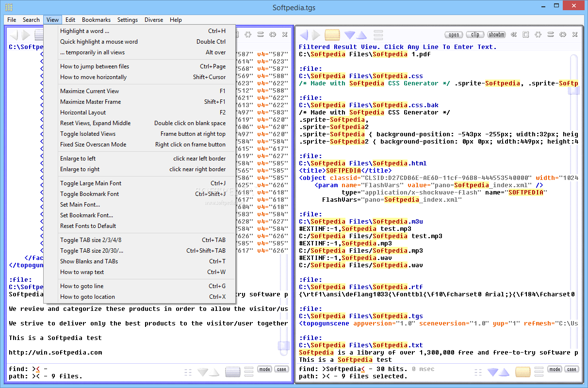This screenshot has height=388, width=588.
Task: Click the application icon in the title bar
Action: [9, 7]
